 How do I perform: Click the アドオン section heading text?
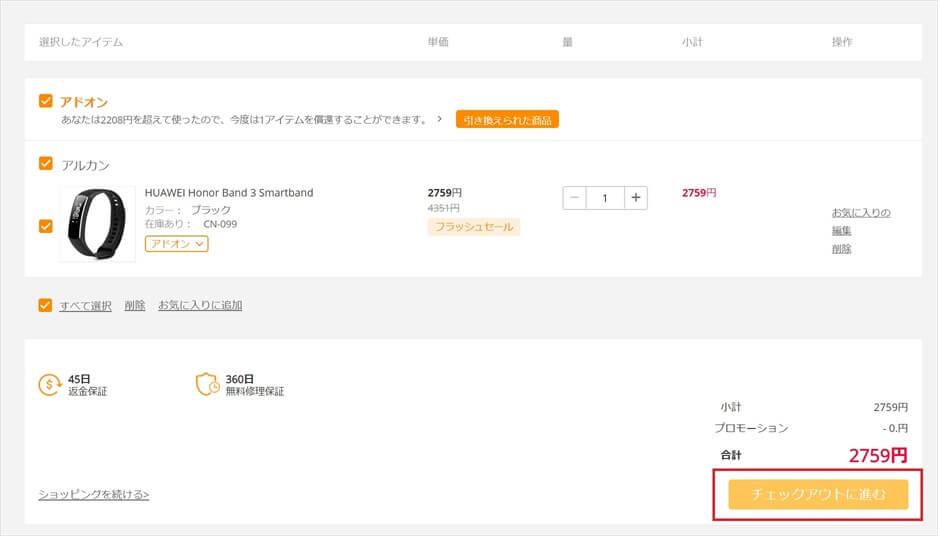click(84, 102)
